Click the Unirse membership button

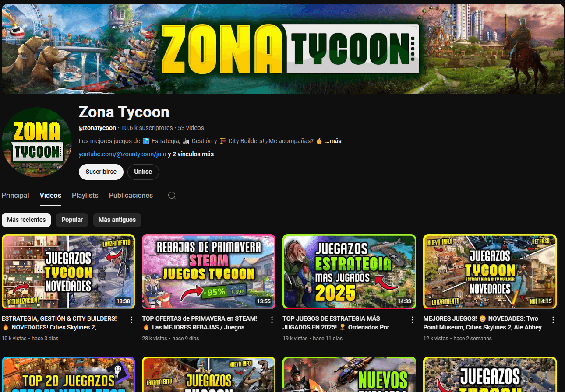tap(143, 172)
